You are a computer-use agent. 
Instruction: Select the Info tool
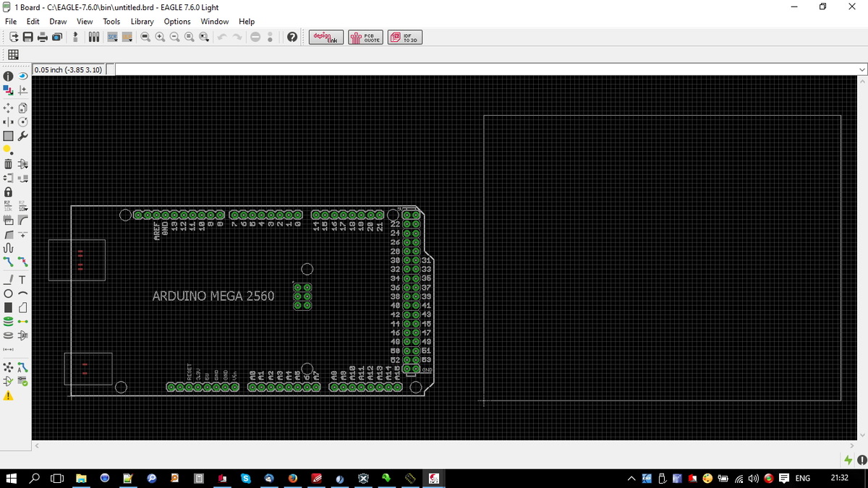(8, 75)
